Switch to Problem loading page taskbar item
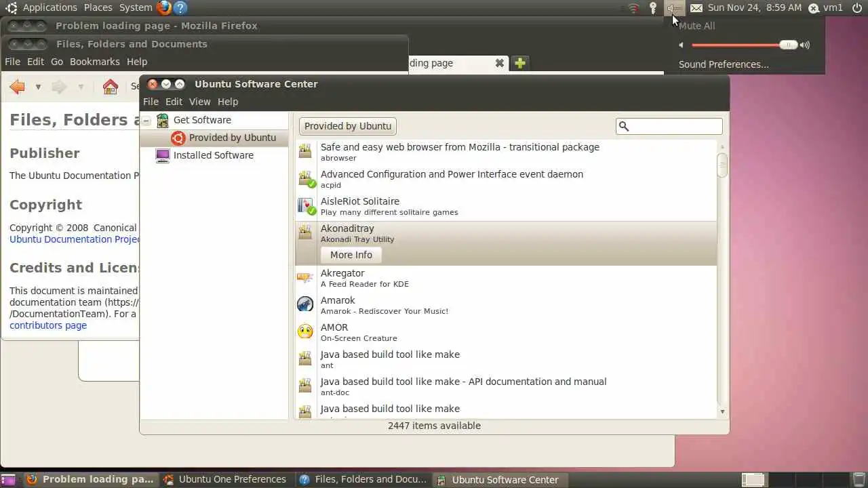The height and width of the screenshot is (488, 868). [91, 480]
